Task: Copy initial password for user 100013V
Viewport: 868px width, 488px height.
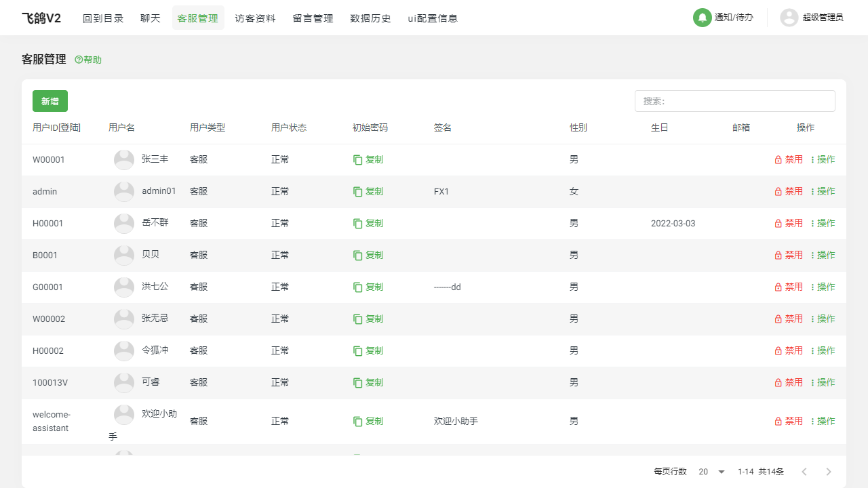Action: pyautogui.click(x=368, y=383)
